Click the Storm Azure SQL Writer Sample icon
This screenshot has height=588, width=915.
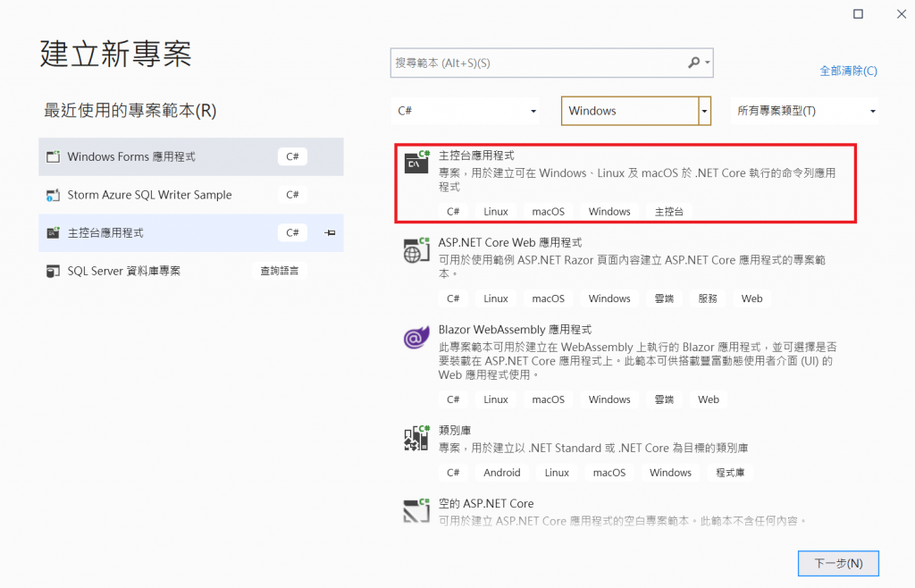(53, 195)
